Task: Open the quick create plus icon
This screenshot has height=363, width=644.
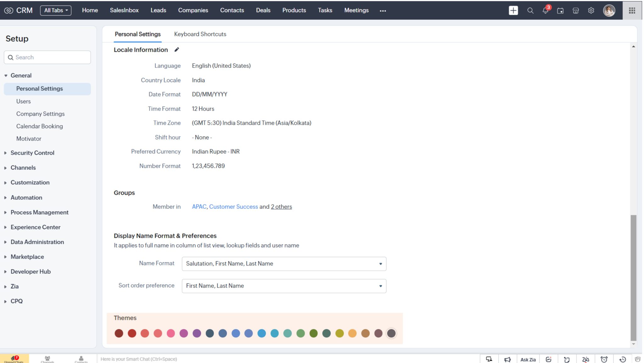Action: pyautogui.click(x=513, y=10)
